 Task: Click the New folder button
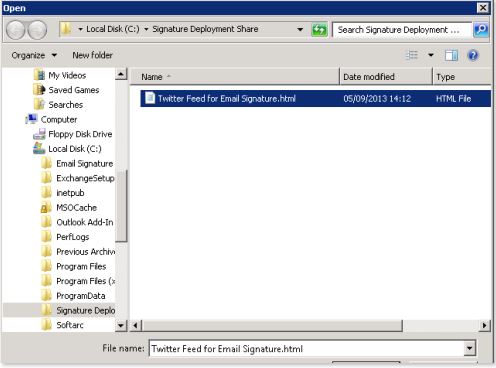[x=92, y=55]
